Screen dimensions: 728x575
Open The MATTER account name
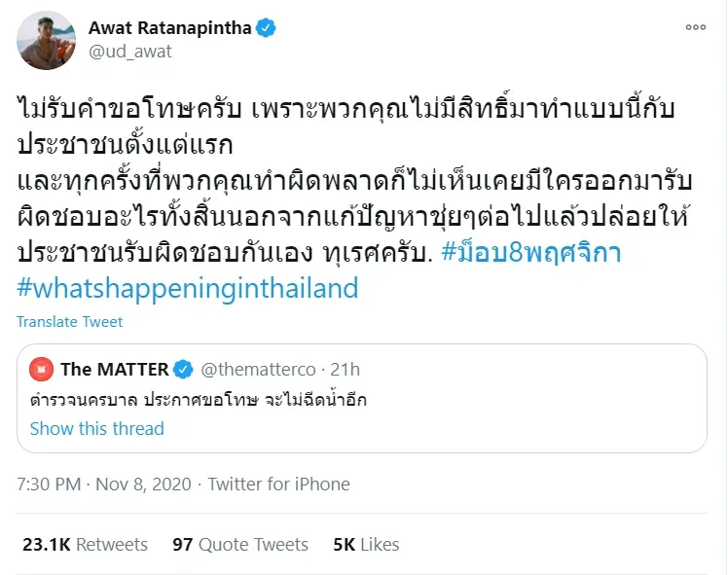click(x=113, y=370)
